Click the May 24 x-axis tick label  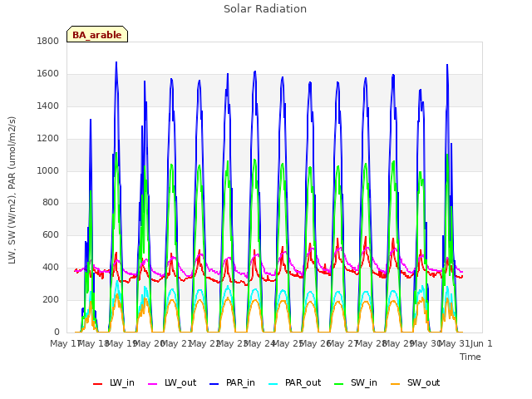tap(259, 343)
